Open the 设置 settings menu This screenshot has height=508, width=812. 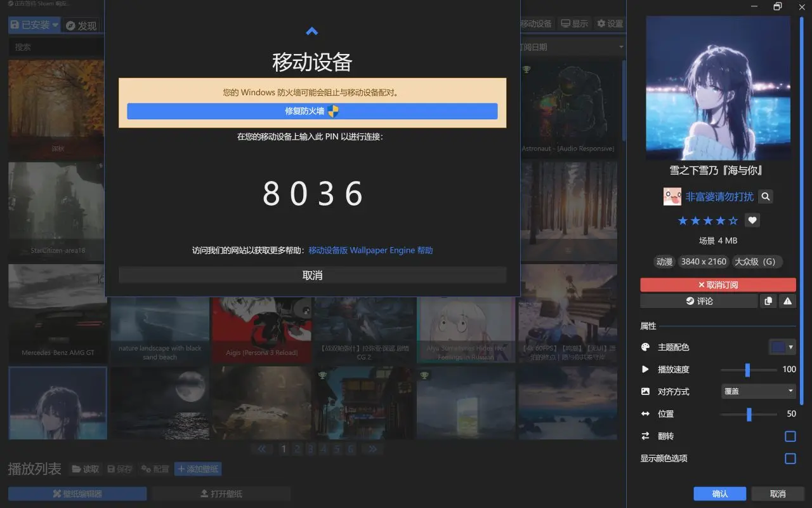coord(610,23)
